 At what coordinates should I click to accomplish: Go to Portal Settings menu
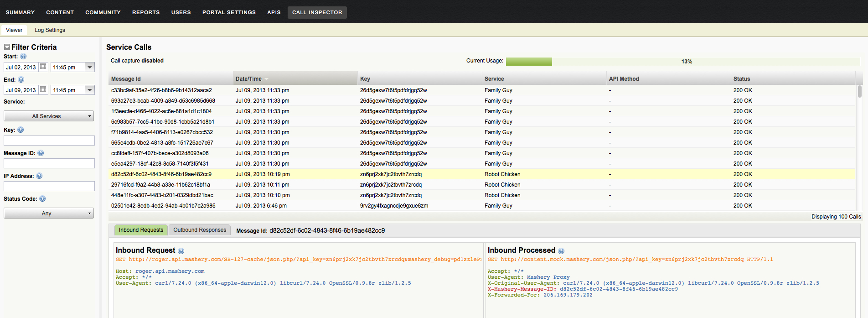click(229, 12)
